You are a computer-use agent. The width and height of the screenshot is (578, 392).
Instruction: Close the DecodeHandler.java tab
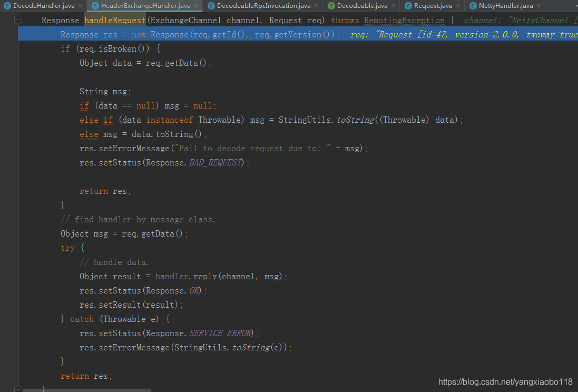[x=81, y=5]
